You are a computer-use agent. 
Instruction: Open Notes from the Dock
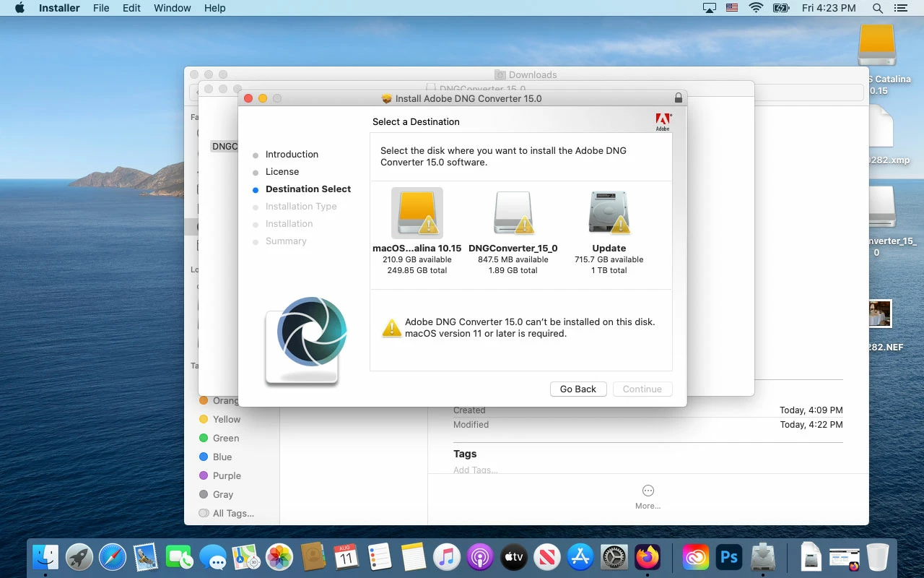pyautogui.click(x=414, y=557)
